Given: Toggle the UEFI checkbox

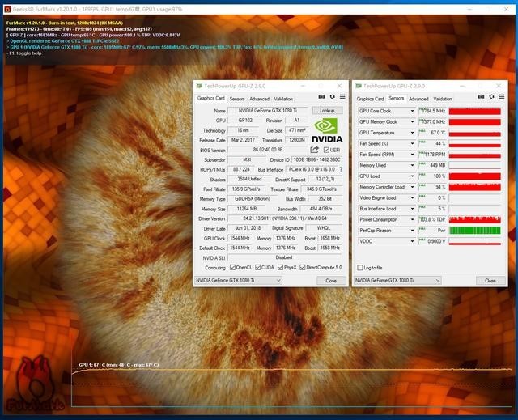Looking at the screenshot, I should 326,150.
